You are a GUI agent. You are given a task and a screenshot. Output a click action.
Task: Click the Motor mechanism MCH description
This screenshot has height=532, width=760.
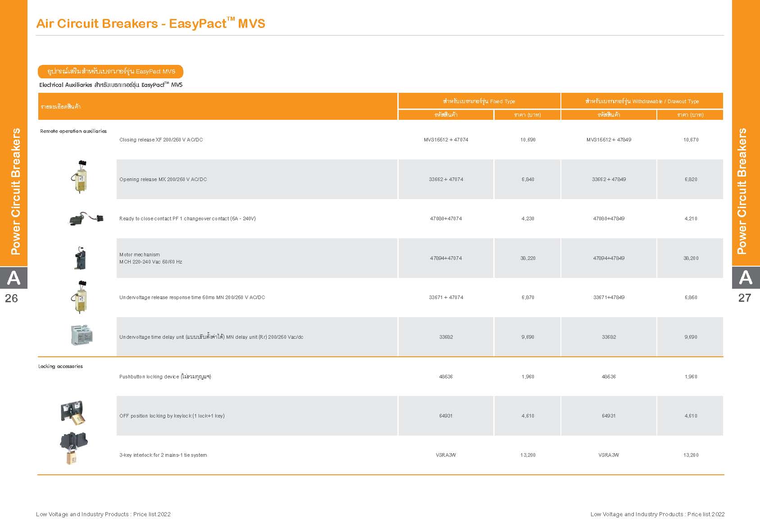(x=151, y=258)
